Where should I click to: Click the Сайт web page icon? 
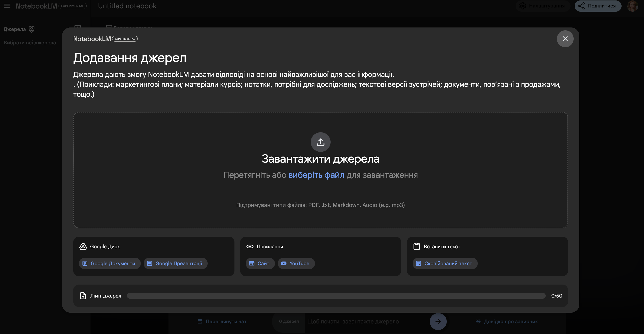point(251,263)
